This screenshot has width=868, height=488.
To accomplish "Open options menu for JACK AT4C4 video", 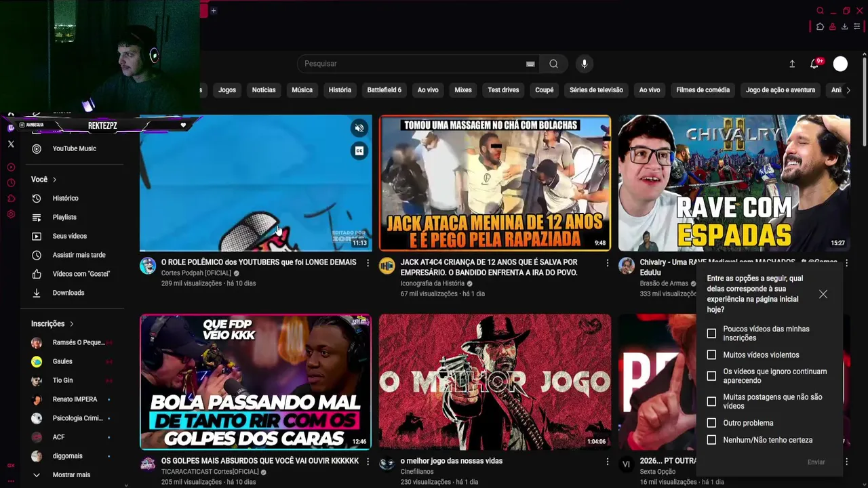I will (607, 262).
